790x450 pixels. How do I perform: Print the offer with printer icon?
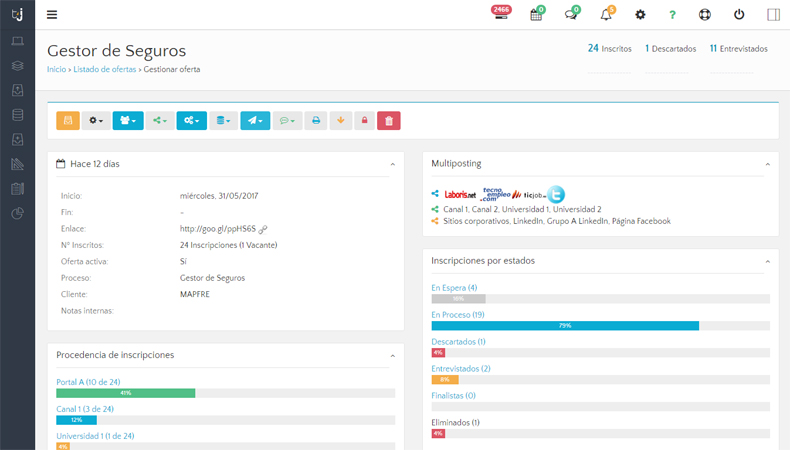(x=316, y=120)
